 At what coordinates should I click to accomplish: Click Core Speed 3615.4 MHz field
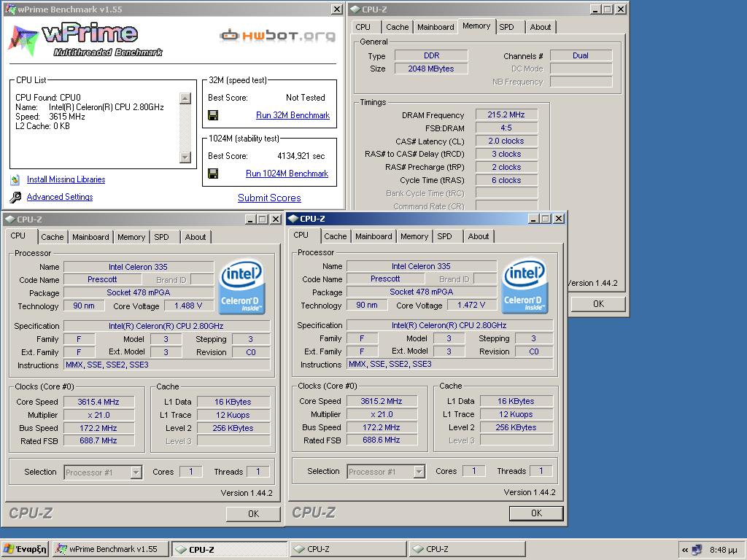(99, 402)
